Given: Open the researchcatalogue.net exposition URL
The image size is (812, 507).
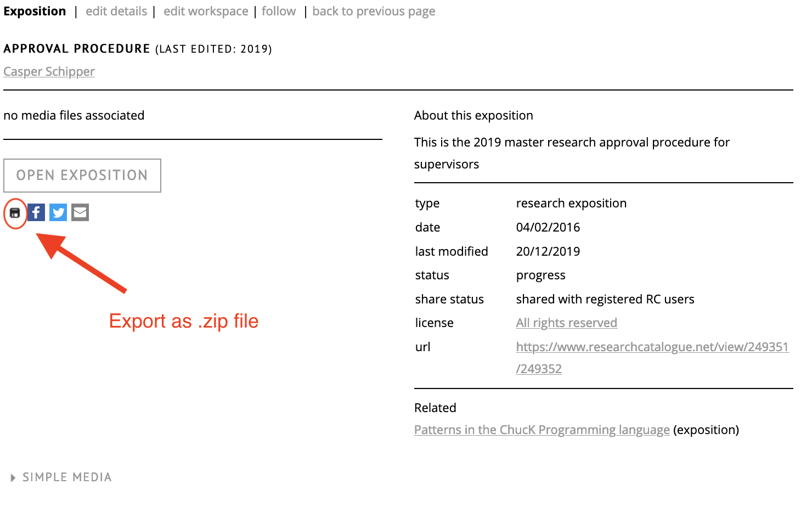Looking at the screenshot, I should [x=652, y=347].
